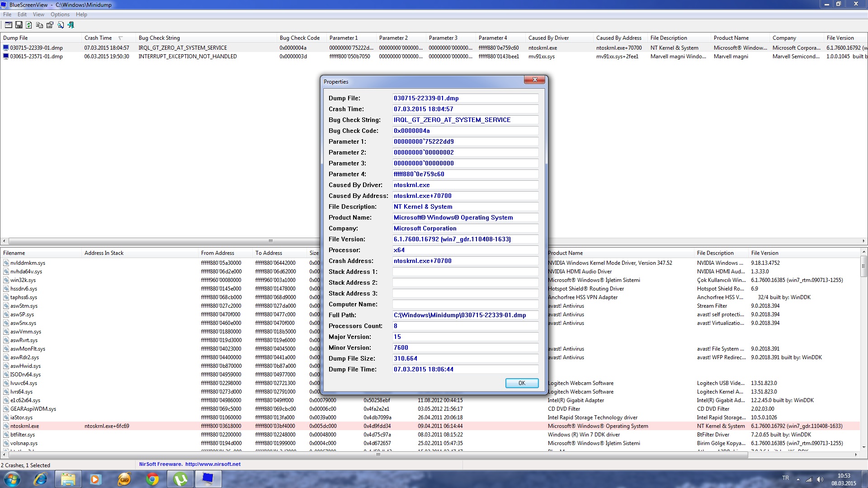Click the Save Selected Items floppy icon
The width and height of the screenshot is (868, 488).
[x=19, y=25]
